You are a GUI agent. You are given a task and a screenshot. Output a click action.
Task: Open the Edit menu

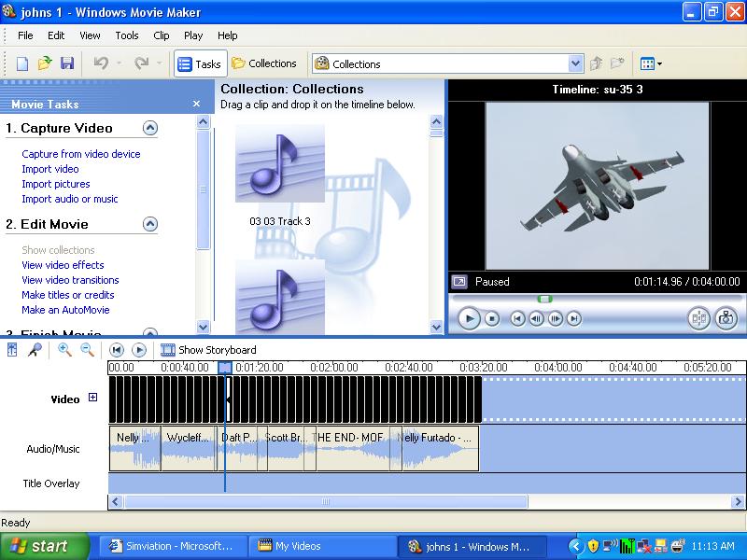[56, 35]
